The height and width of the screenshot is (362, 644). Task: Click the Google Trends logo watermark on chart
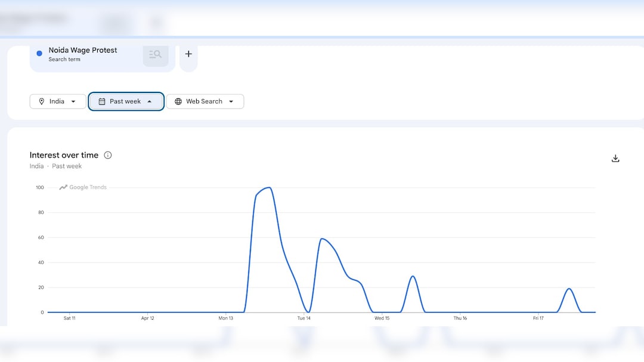[83, 187]
